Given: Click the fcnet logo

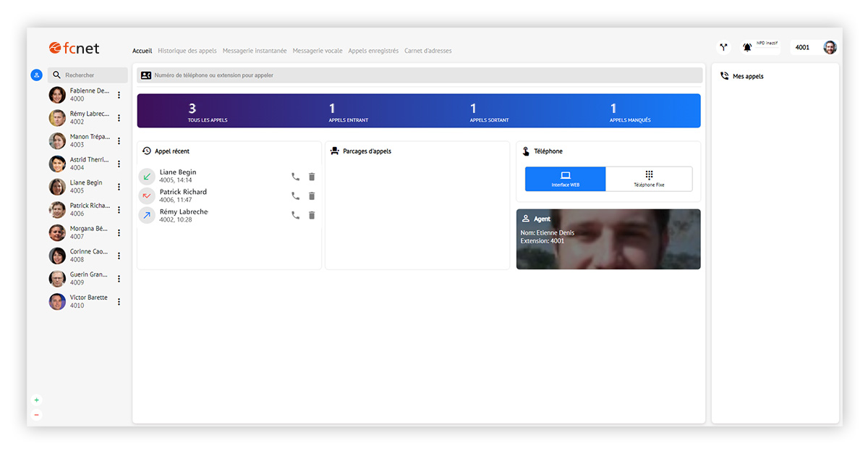Looking at the screenshot, I should point(74,48).
